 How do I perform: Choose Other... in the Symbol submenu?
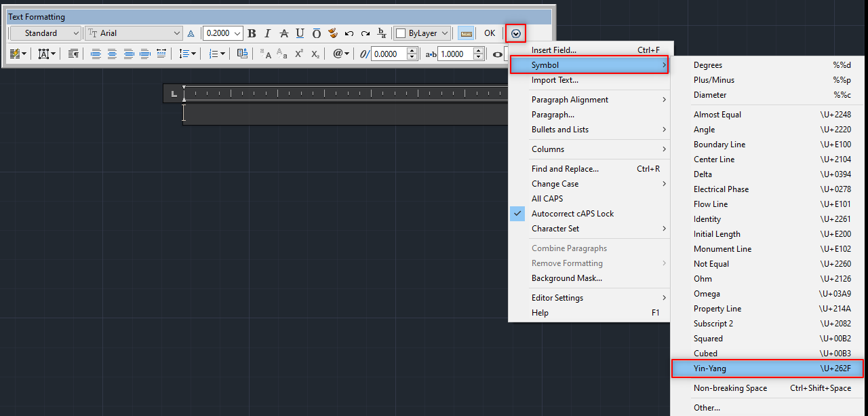point(769,408)
